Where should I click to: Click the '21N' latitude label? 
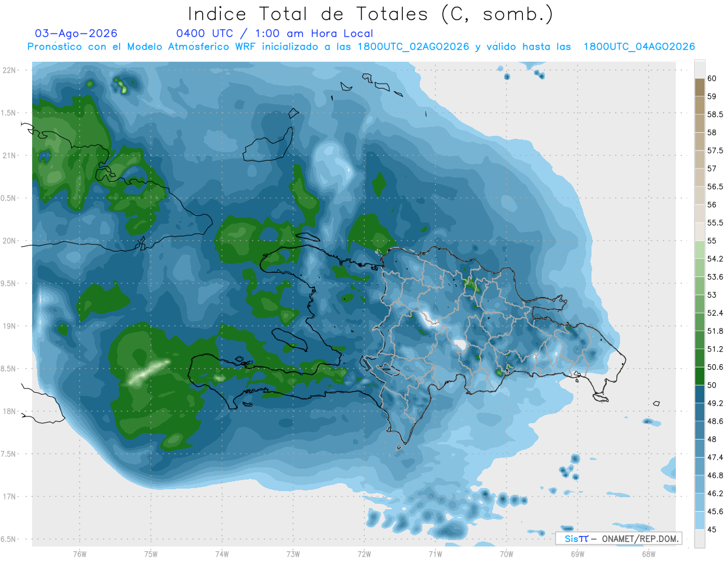pyautogui.click(x=9, y=155)
